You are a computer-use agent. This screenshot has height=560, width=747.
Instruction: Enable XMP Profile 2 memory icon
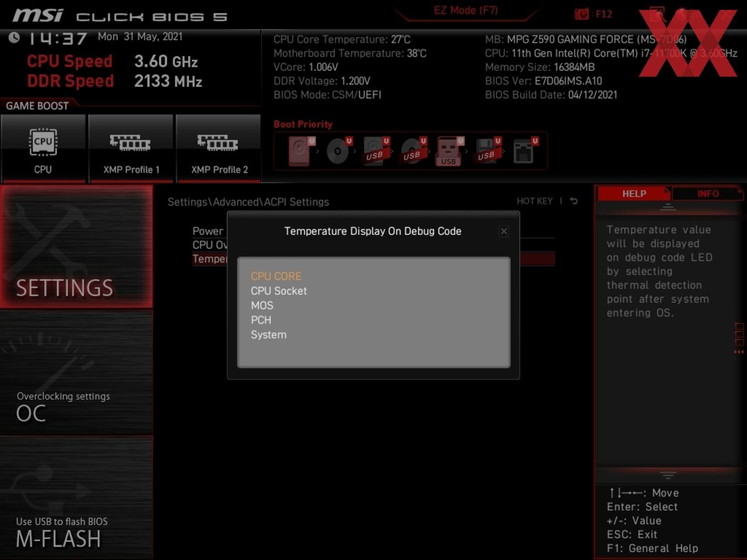click(219, 148)
